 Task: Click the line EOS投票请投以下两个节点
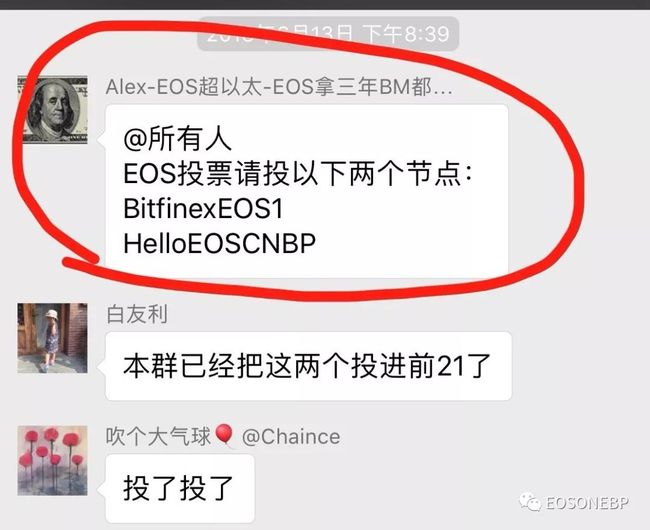(298, 173)
